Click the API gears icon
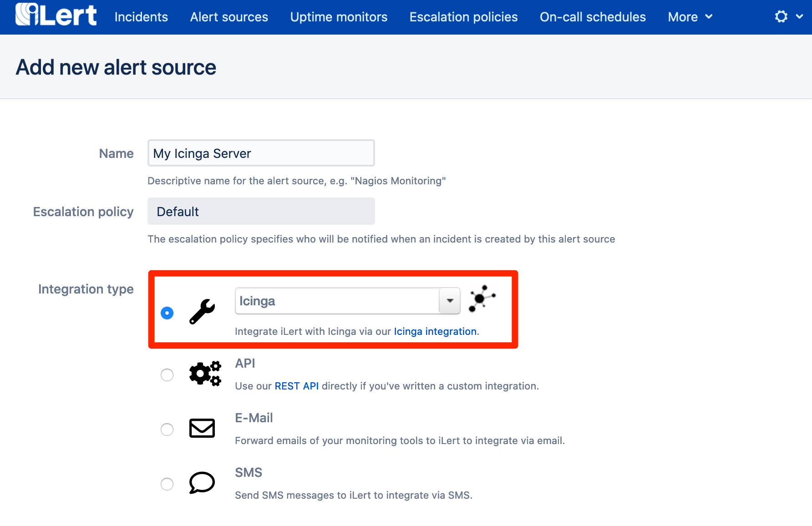This screenshot has width=812, height=526. click(x=205, y=374)
